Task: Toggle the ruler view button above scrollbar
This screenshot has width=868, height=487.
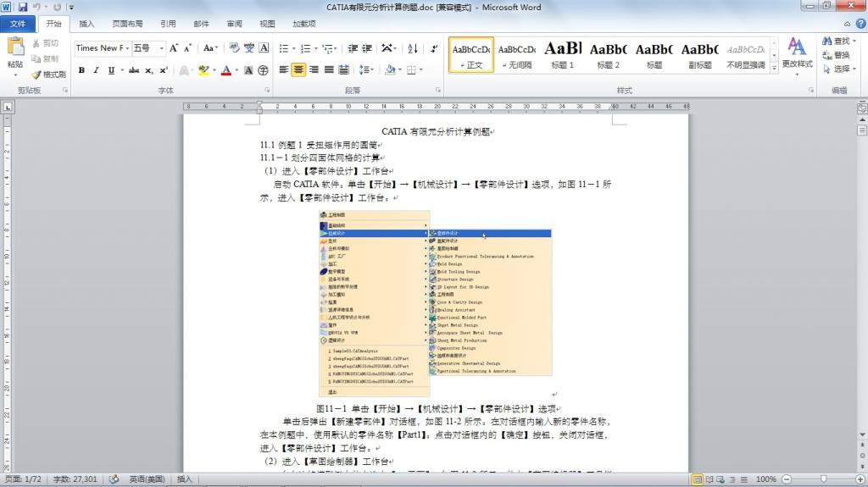Action: [x=862, y=108]
